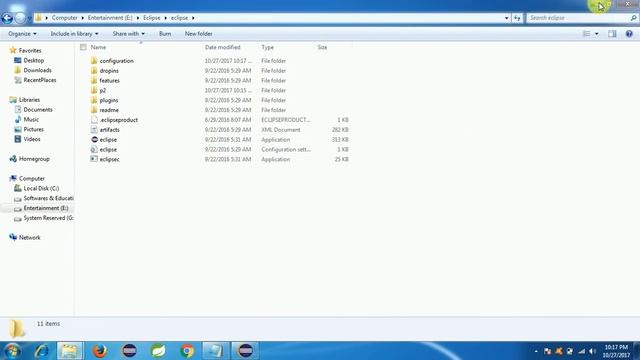Select the eclipsec application icon

[x=94, y=159]
